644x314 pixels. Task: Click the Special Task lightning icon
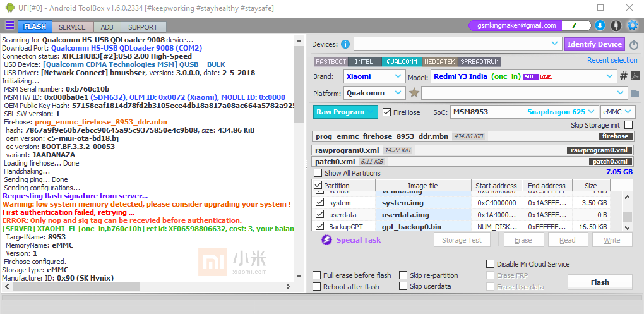[x=326, y=240]
